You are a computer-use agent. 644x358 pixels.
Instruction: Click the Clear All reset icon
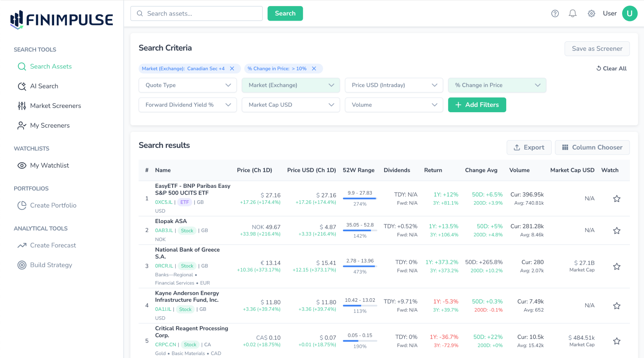point(598,68)
